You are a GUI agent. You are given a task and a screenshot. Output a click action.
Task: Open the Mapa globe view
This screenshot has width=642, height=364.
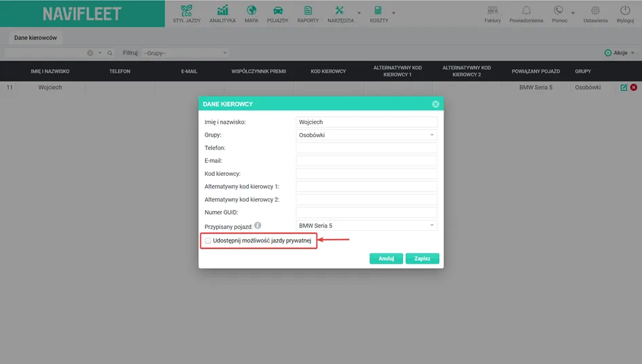pyautogui.click(x=251, y=14)
